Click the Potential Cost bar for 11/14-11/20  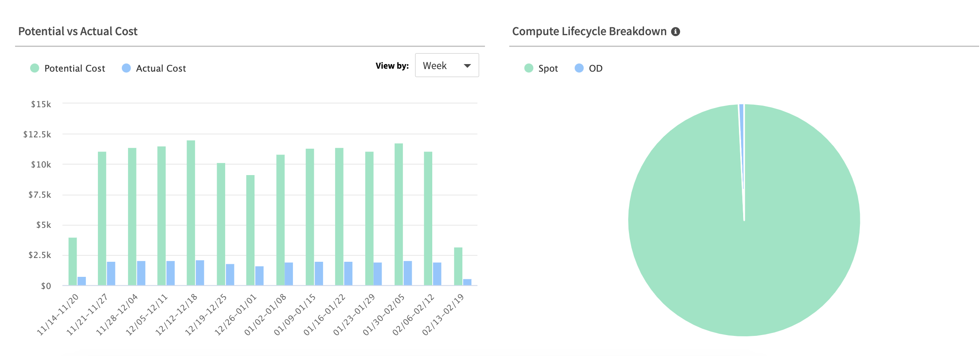click(73, 261)
